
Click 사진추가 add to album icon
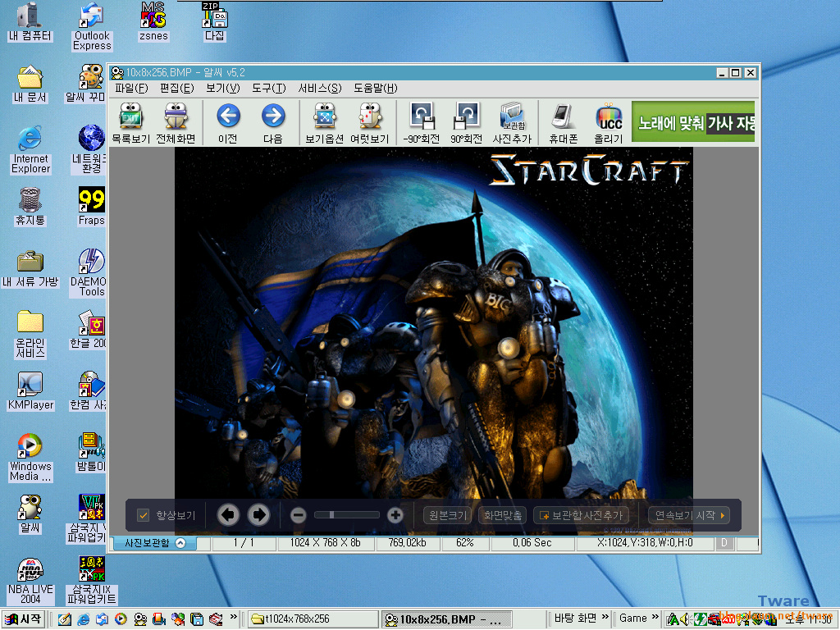512,123
